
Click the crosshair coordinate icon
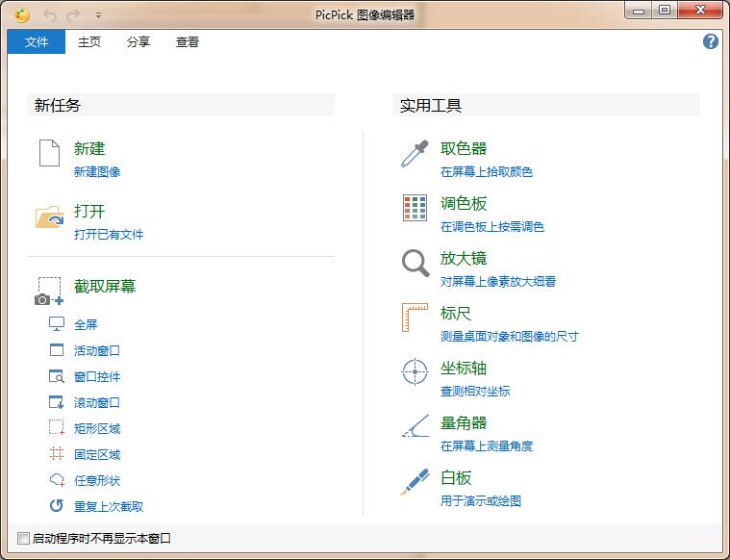coord(415,371)
